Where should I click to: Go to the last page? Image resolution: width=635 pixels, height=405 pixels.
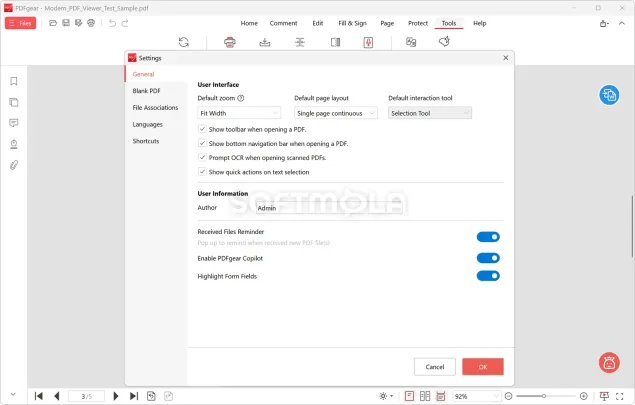click(x=134, y=396)
